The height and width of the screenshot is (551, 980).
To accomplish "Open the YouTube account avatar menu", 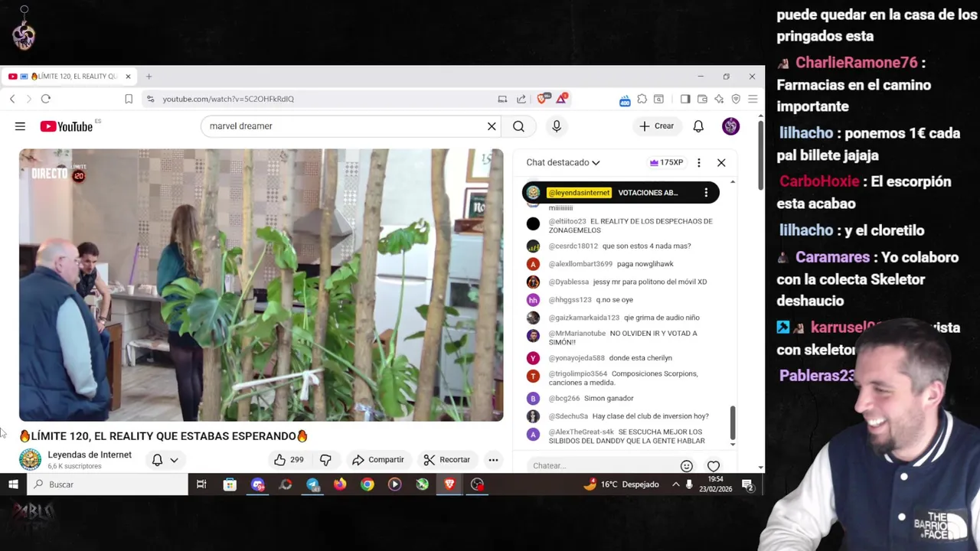I will tap(730, 126).
